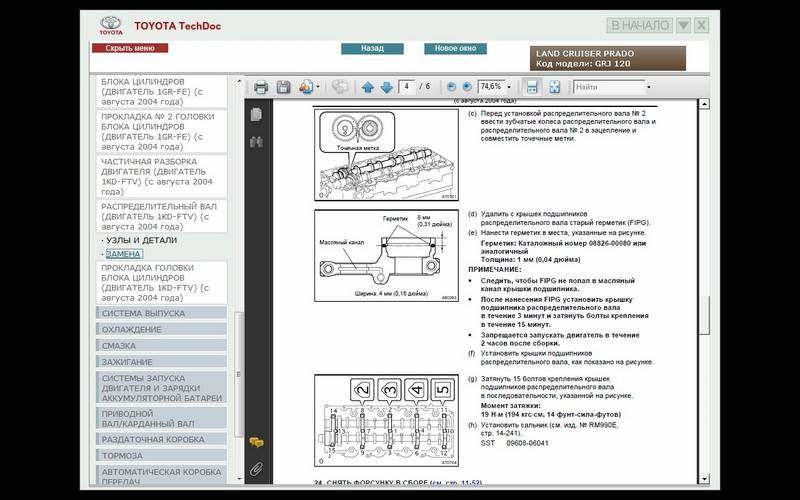
Task: Click the greyed-out collaboration icon in PDF toolbar
Action: [339, 87]
